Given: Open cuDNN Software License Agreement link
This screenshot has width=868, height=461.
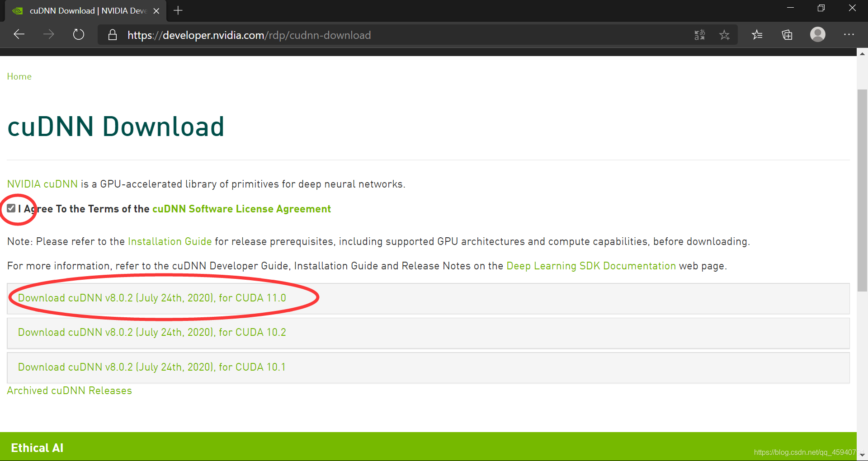Looking at the screenshot, I should (241, 209).
